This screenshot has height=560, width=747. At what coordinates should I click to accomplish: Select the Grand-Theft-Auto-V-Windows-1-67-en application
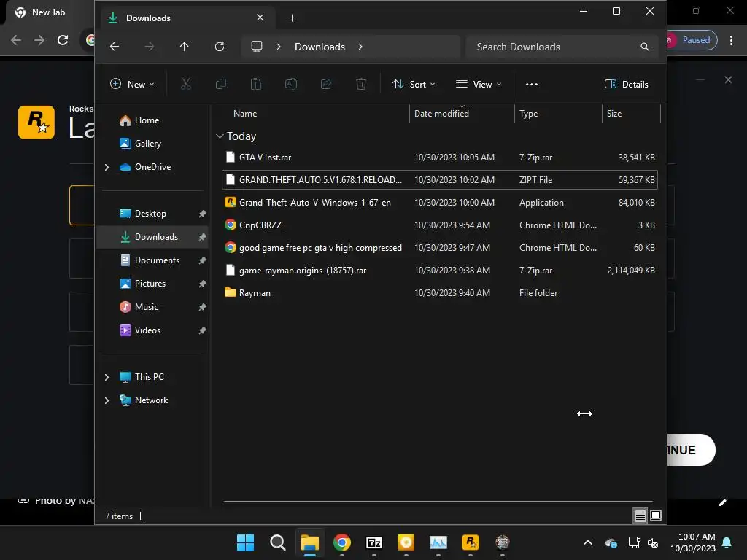pyautogui.click(x=439, y=203)
